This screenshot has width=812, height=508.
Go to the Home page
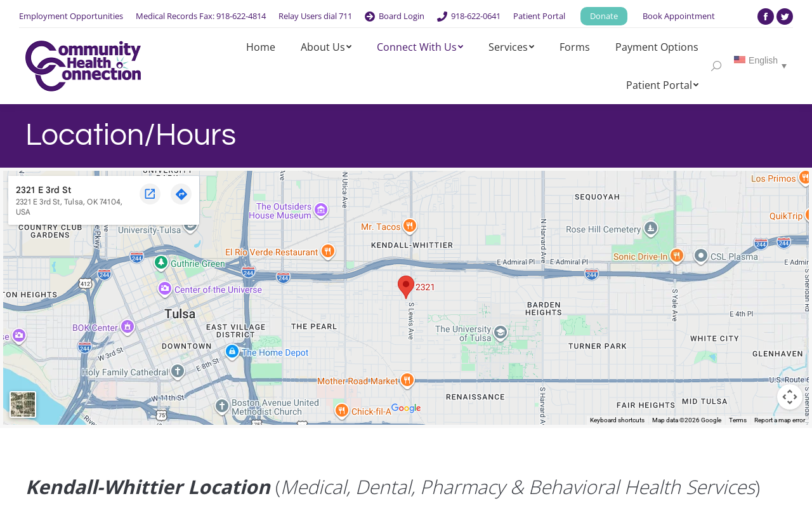(x=261, y=47)
